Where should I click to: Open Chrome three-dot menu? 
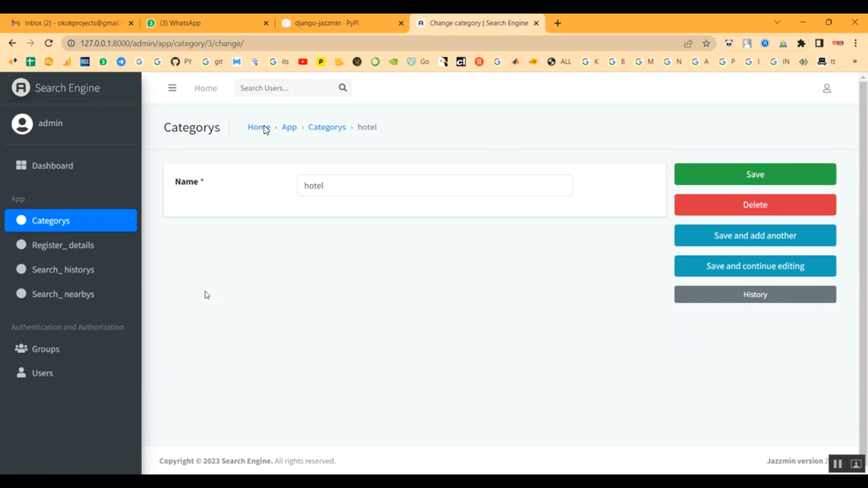coord(855,43)
